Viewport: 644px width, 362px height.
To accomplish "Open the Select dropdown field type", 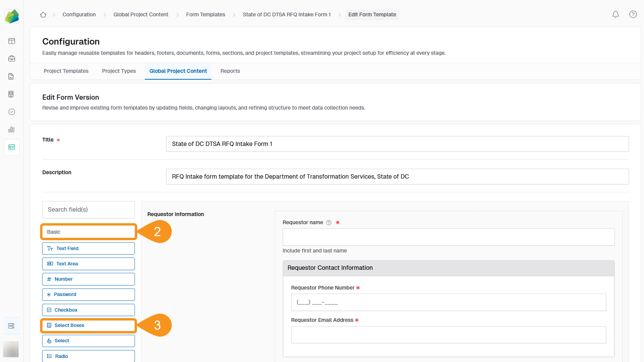I will [88, 341].
